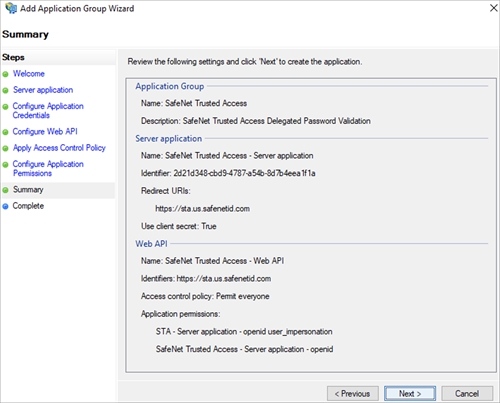500x403 pixels.
Task: Click 'STA - Server application - openid user_impersonation'
Action: tap(244, 332)
